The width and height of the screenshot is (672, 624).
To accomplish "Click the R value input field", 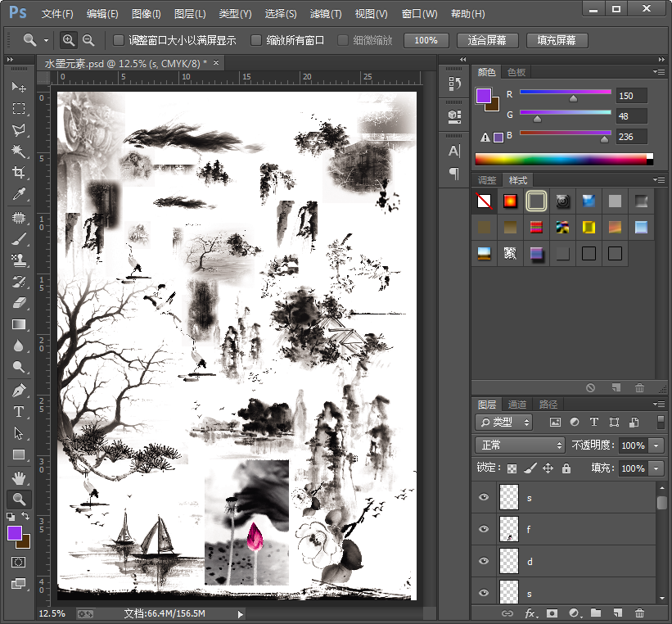I will pos(631,96).
